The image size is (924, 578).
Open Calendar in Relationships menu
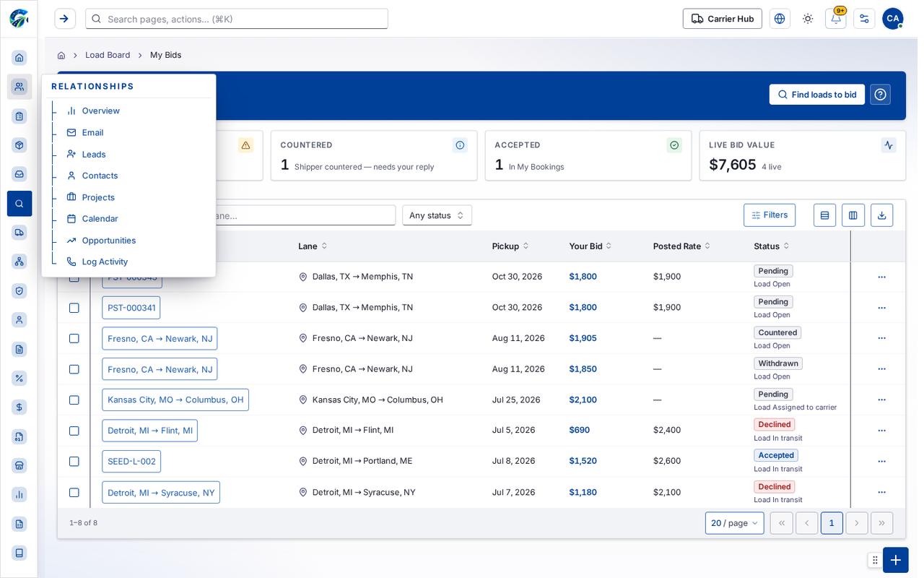coord(100,218)
